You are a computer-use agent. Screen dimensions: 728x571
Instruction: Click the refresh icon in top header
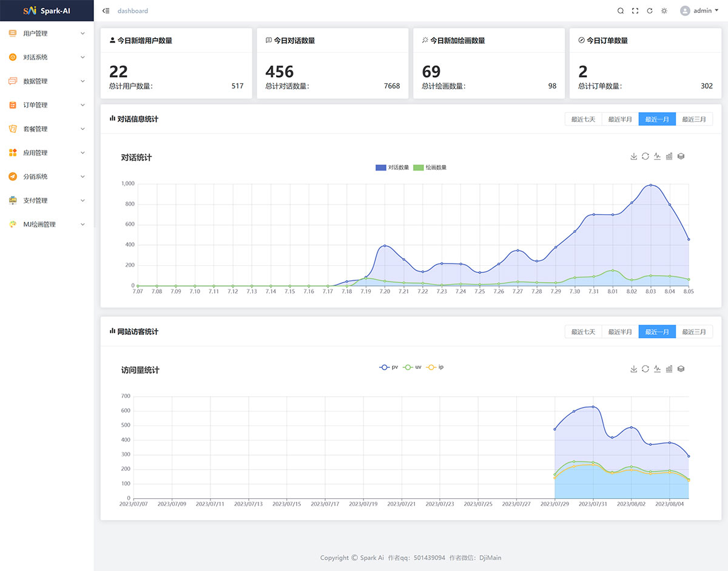(650, 11)
